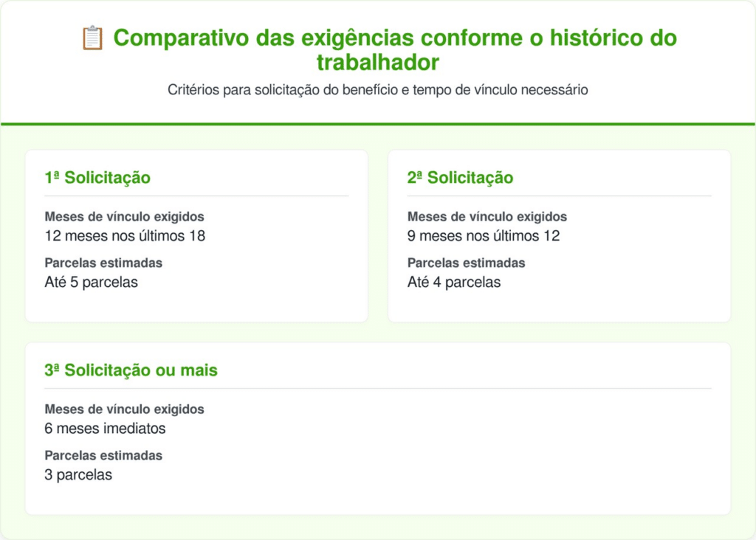Screen dimensions: 756x540
Task: Click the 'Até 5 parcelas' value
Action: pos(91,282)
